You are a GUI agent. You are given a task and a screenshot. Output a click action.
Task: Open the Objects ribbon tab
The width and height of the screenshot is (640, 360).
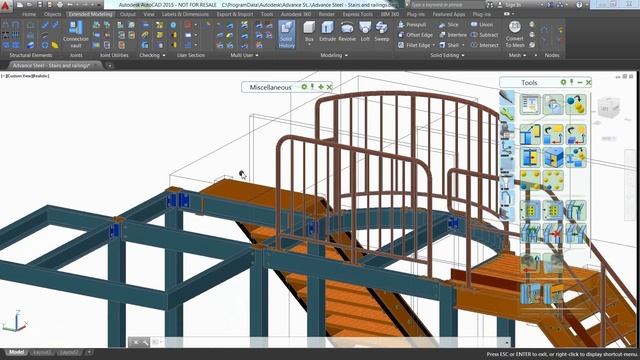[x=52, y=14]
